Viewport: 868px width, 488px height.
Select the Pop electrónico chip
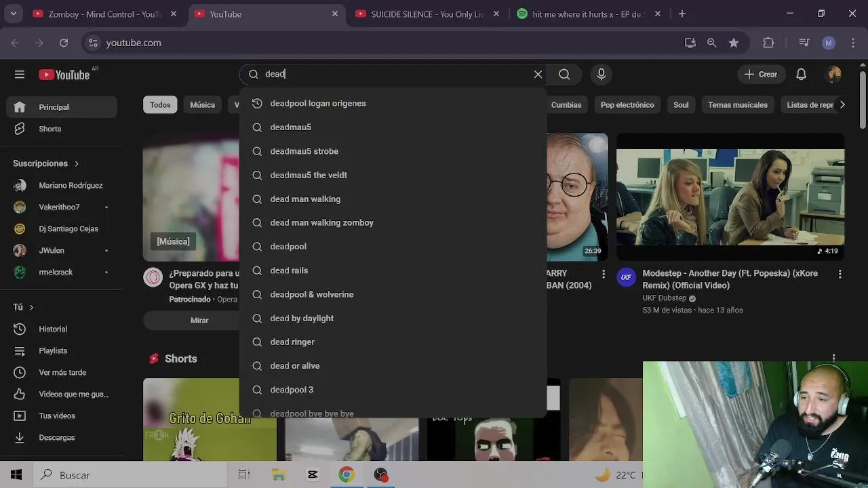627,104
